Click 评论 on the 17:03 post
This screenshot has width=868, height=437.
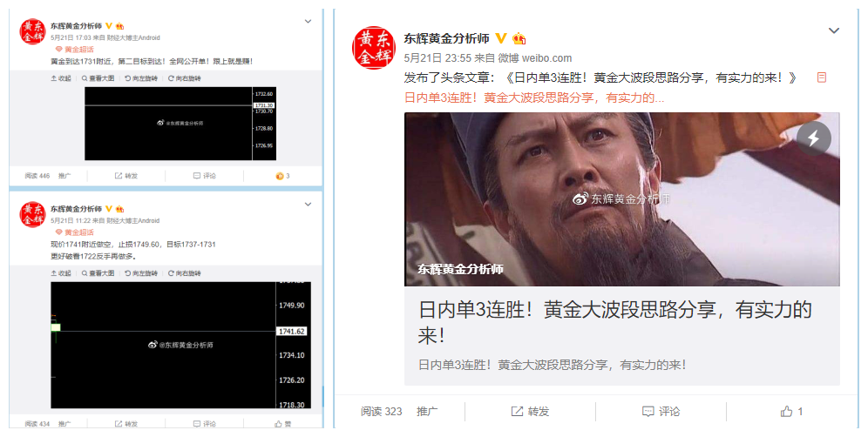[x=205, y=176]
